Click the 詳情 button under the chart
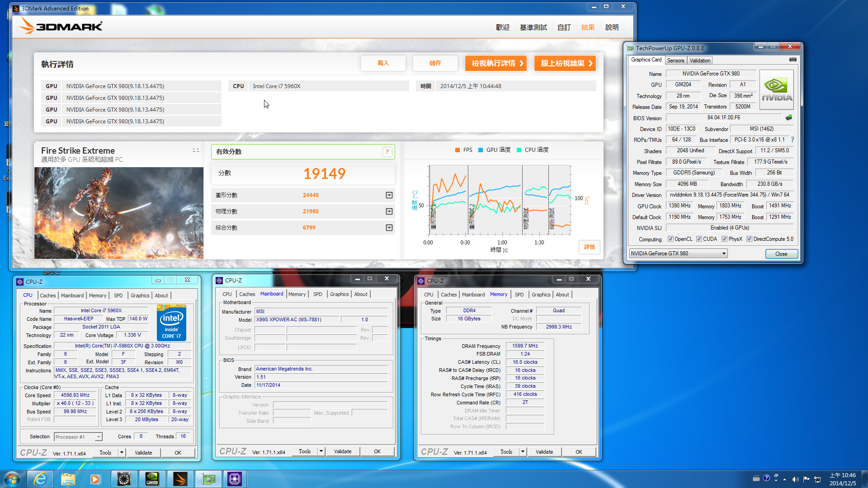 tap(589, 247)
